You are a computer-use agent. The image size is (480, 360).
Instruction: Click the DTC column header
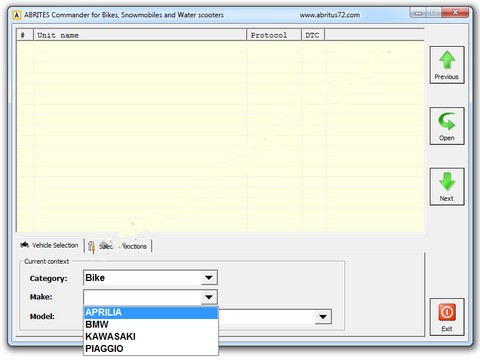pos(313,35)
